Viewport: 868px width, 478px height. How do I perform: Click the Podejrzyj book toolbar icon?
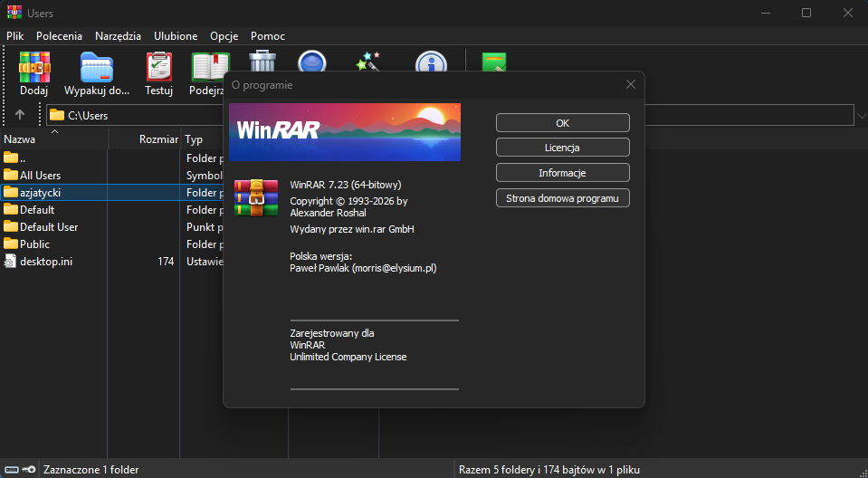click(x=210, y=68)
